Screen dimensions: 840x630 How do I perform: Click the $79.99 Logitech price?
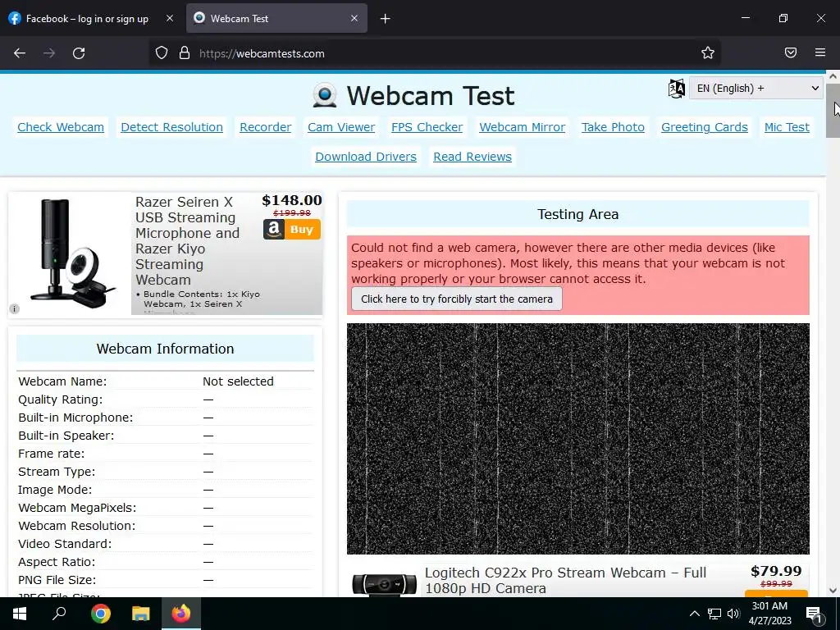coord(776,571)
